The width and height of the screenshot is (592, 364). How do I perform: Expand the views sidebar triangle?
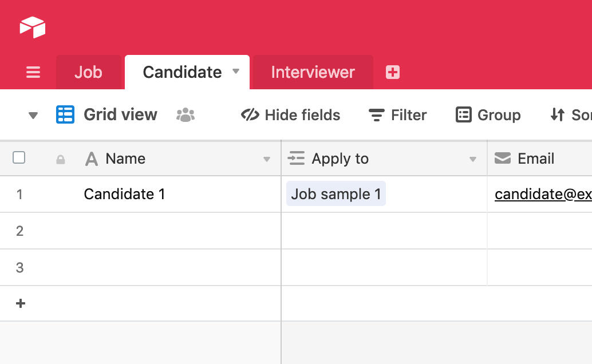[x=33, y=116]
